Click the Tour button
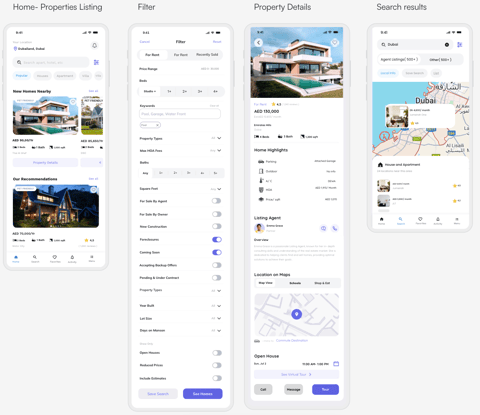Screen dimensions: 480x415 (325, 389)
